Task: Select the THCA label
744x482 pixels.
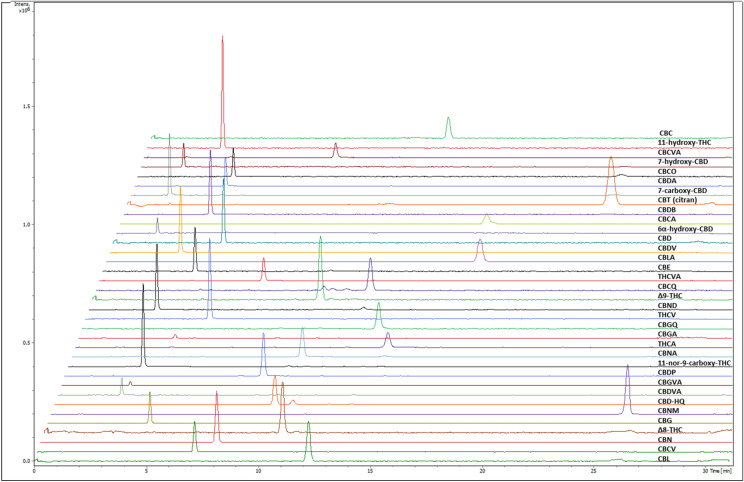Action: pyautogui.click(x=667, y=344)
